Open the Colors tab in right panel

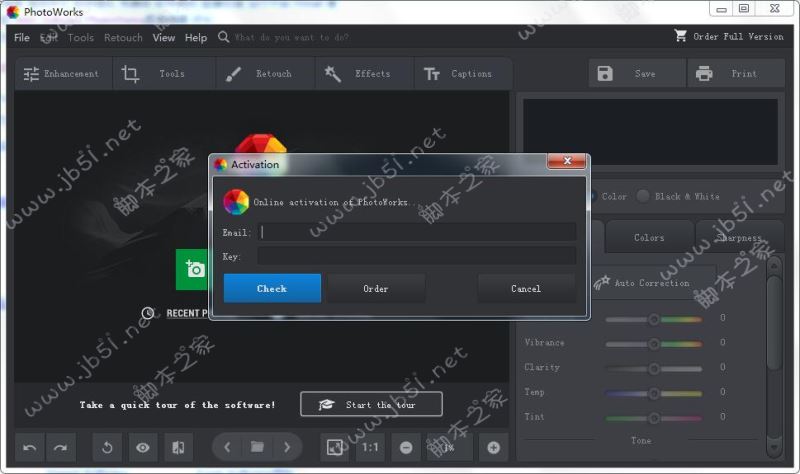(649, 237)
